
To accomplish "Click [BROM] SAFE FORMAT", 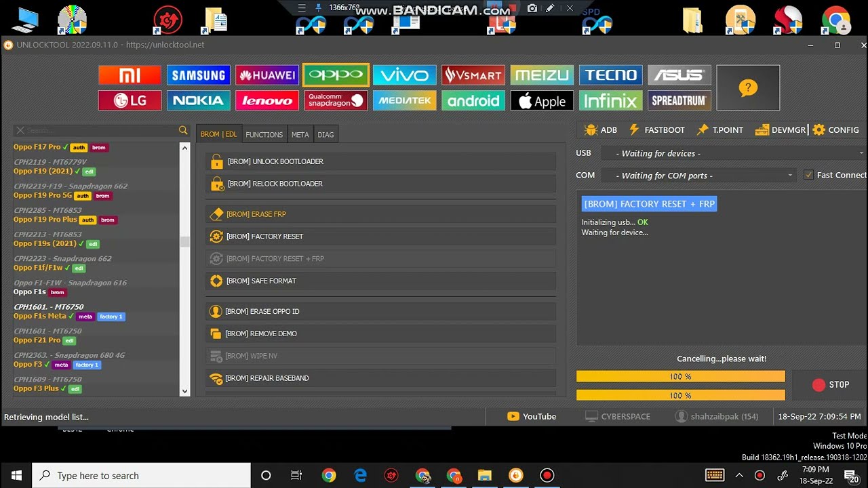I will coord(380,281).
